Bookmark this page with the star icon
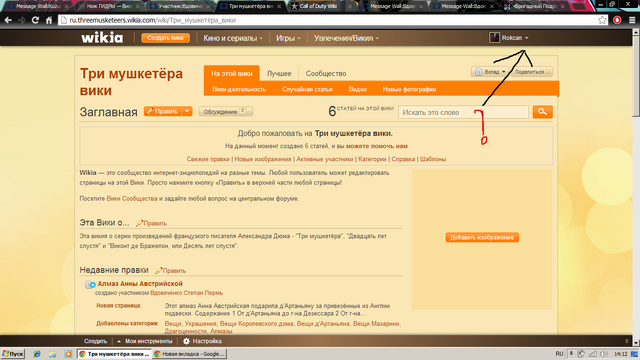 pos(602,20)
